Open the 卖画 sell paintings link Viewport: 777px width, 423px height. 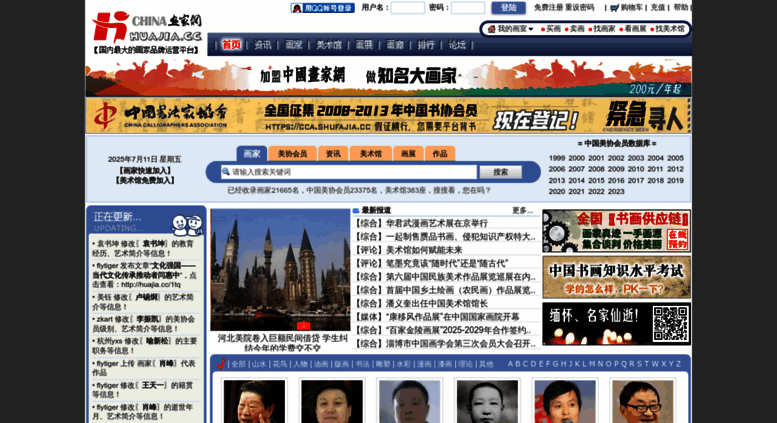tap(577, 29)
